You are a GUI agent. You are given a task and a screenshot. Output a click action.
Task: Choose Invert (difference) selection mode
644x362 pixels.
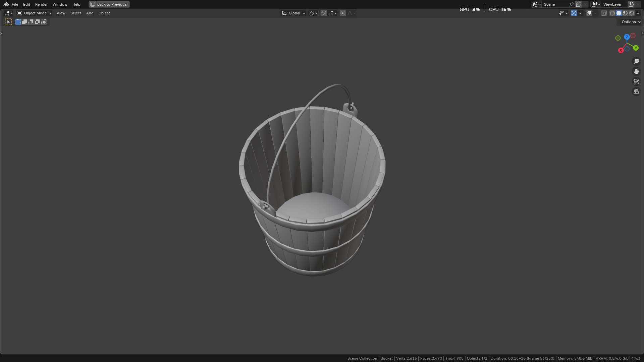37,22
